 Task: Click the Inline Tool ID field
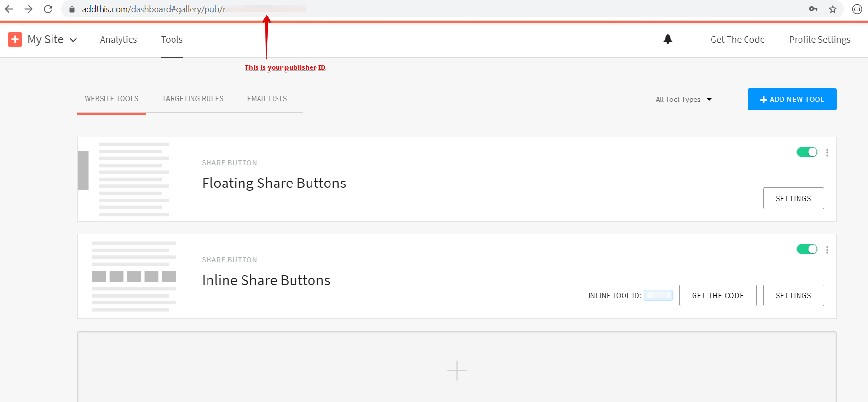[x=658, y=295]
